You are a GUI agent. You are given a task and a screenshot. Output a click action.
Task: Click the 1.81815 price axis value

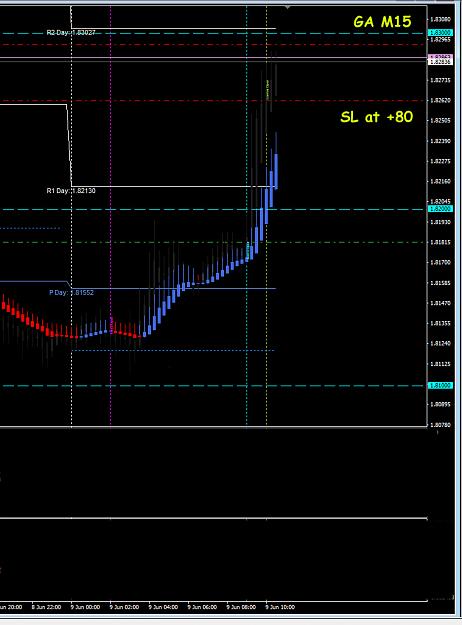[x=441, y=242]
